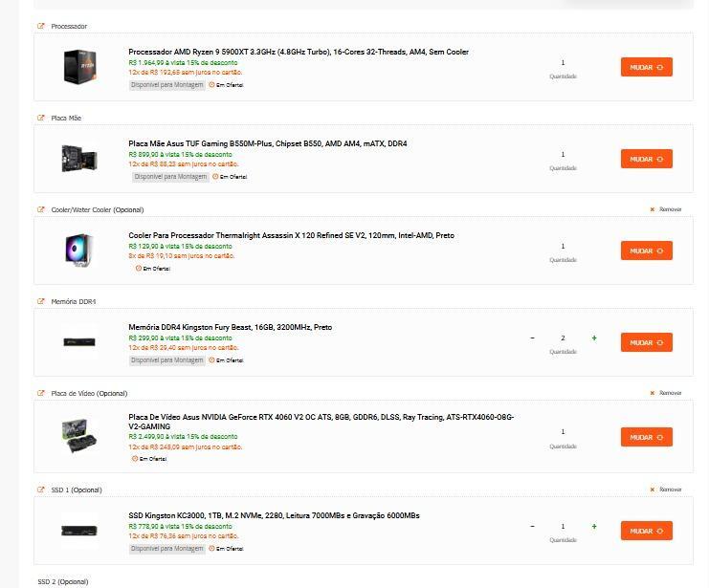
Task: Click the Placa Mãe external link icon
Action: (x=41, y=118)
